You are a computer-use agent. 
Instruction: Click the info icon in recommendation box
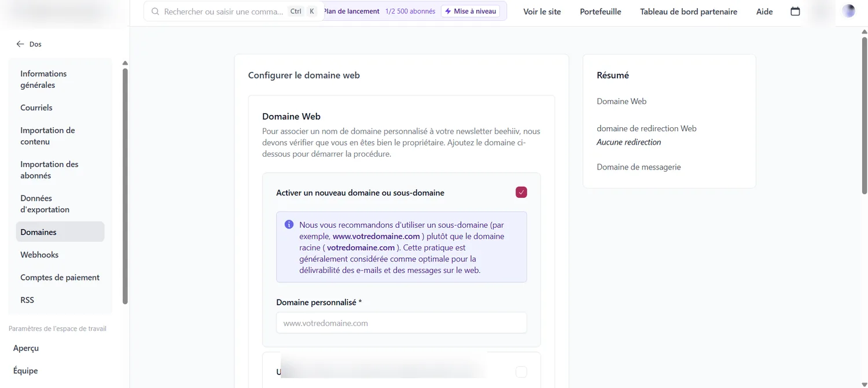point(289,224)
